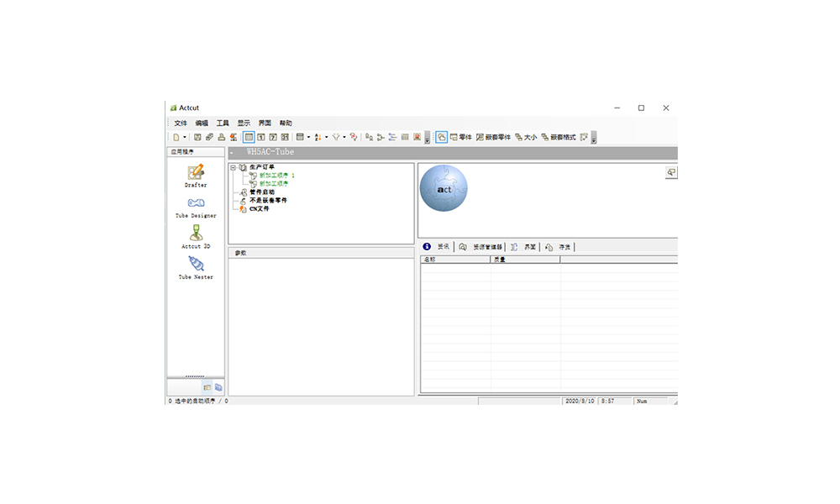Open the 编辑 menu
This screenshot has height=504, width=840.
click(x=202, y=123)
